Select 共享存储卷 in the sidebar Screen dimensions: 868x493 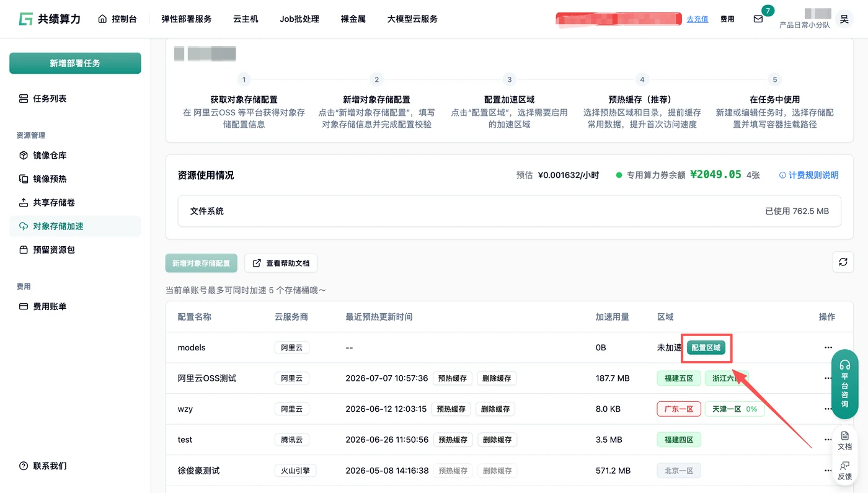pos(75,203)
